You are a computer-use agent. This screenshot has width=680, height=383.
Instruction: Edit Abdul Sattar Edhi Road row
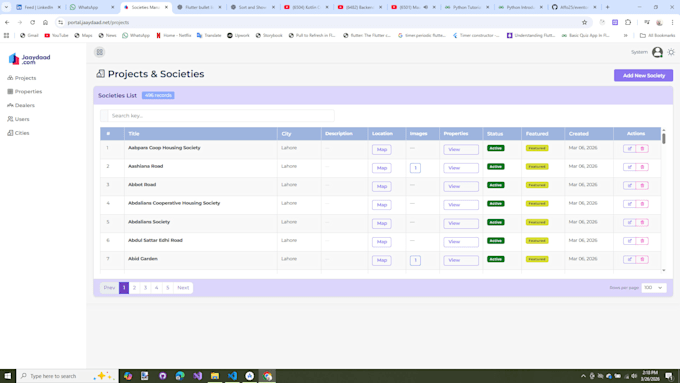coord(629,241)
